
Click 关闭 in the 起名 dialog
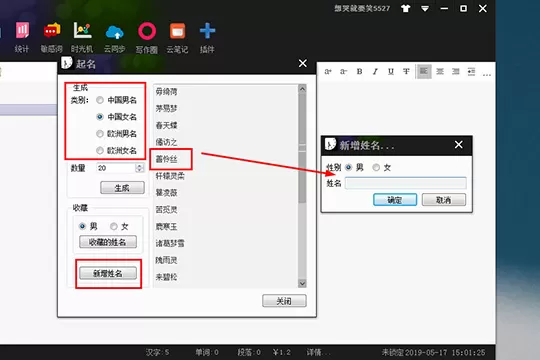point(284,301)
